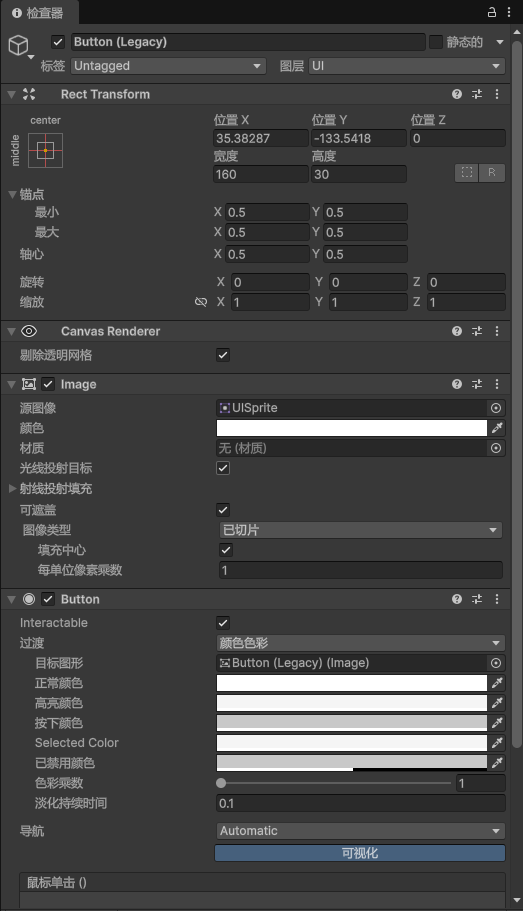Viewport: 523px width, 911px height.
Task: Disable the Image component checkbox
Action: click(x=48, y=384)
